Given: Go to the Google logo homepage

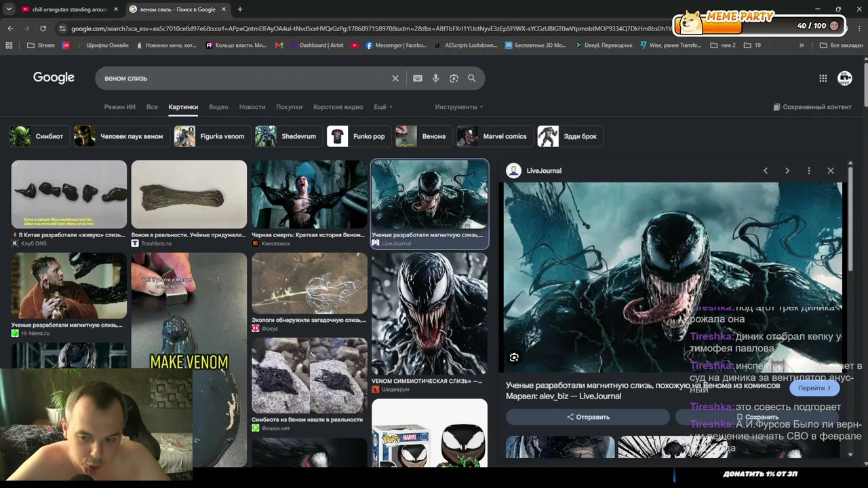Looking at the screenshot, I should coord(54,77).
